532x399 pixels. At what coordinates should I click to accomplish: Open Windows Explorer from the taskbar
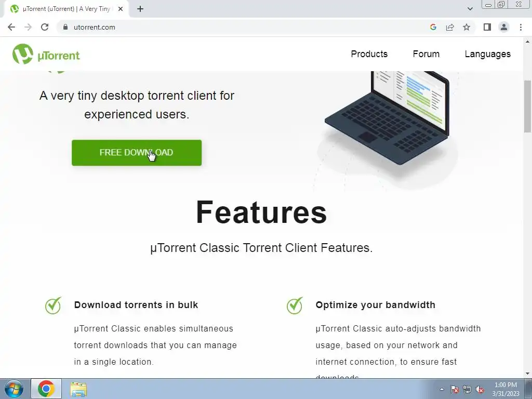[78, 389]
